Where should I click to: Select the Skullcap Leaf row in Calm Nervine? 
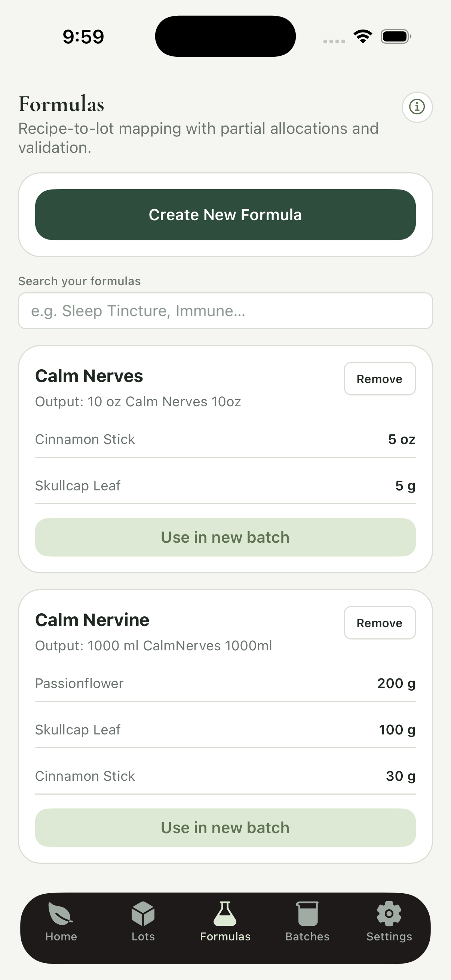point(225,730)
